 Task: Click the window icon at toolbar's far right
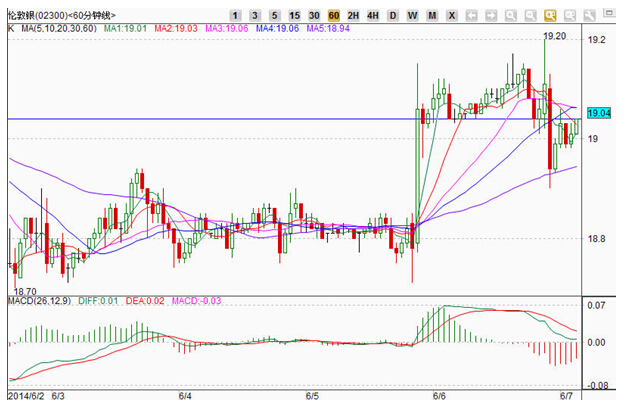[610, 17]
